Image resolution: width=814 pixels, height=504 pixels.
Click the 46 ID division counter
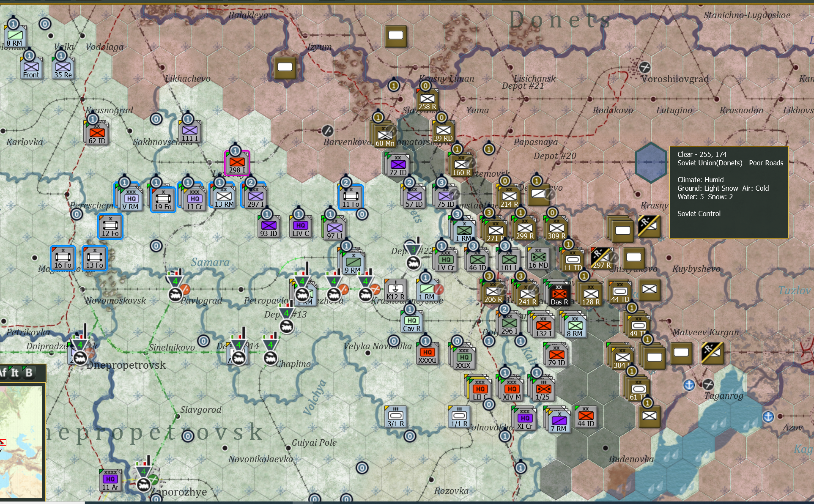[x=477, y=261]
